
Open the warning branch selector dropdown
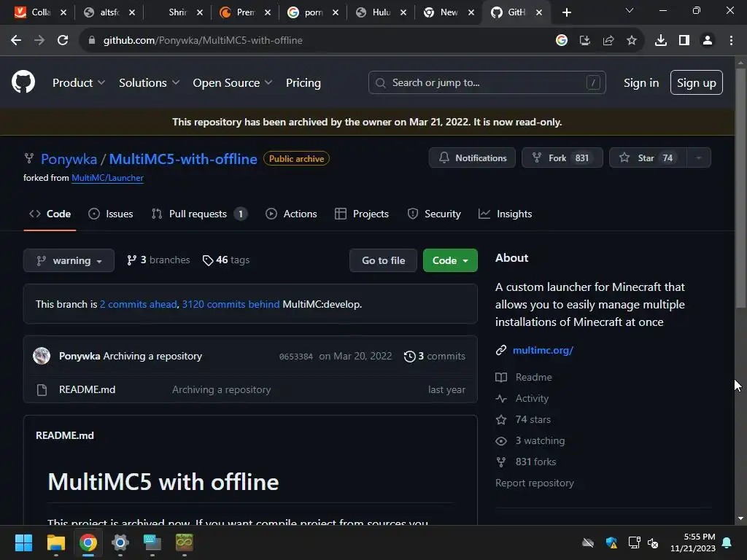pyautogui.click(x=69, y=260)
